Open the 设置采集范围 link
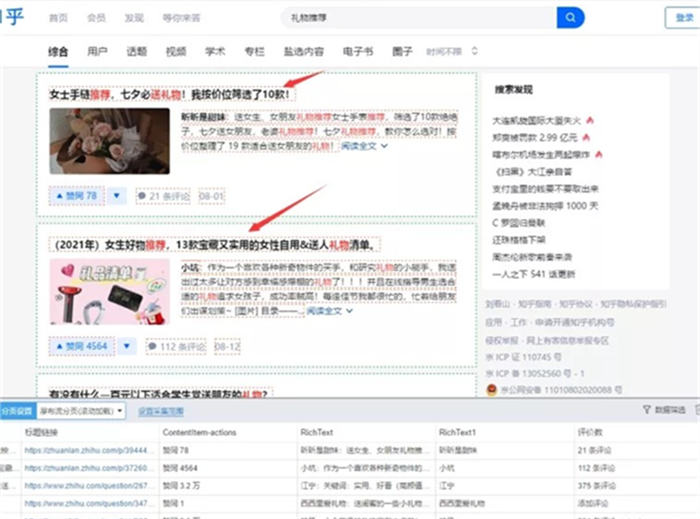The width and height of the screenshot is (700, 519). [x=160, y=411]
